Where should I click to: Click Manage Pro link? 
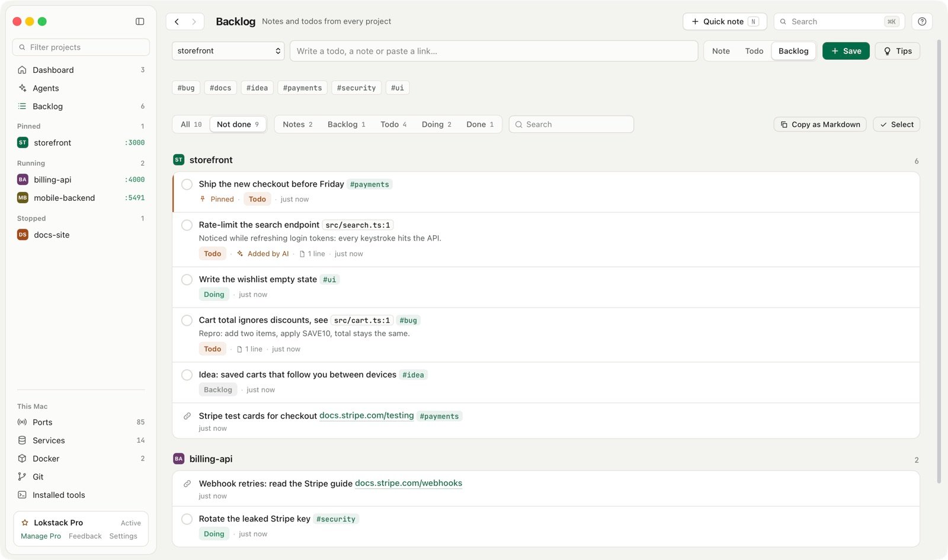(41, 536)
